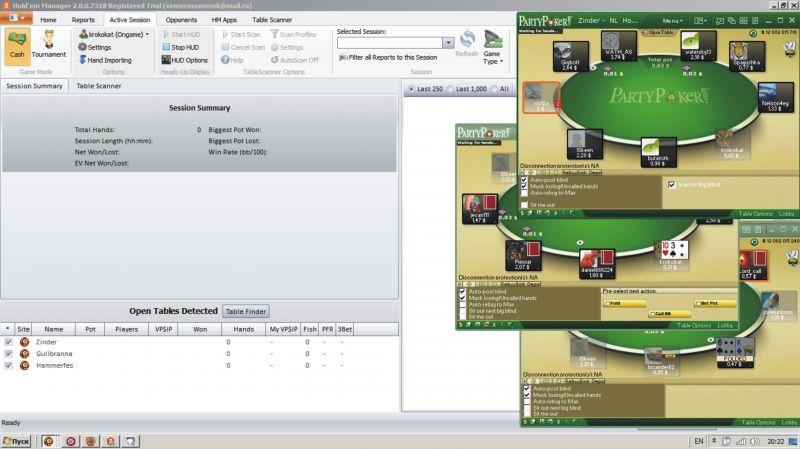Click the Hold'em Manager application orb button
Viewport: 800px width, 449px height.
pos(16,18)
